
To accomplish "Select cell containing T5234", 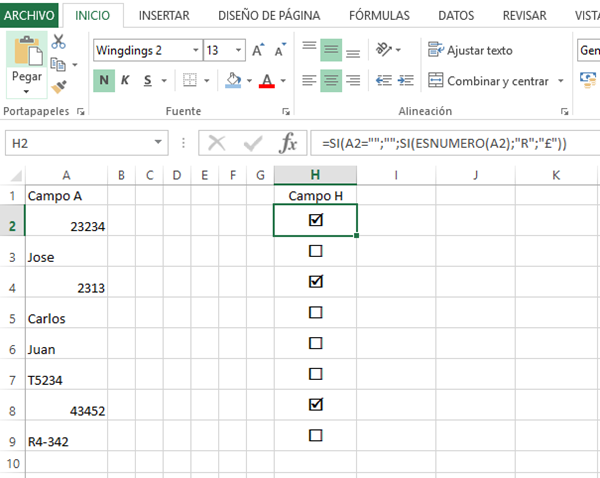I will point(66,374).
